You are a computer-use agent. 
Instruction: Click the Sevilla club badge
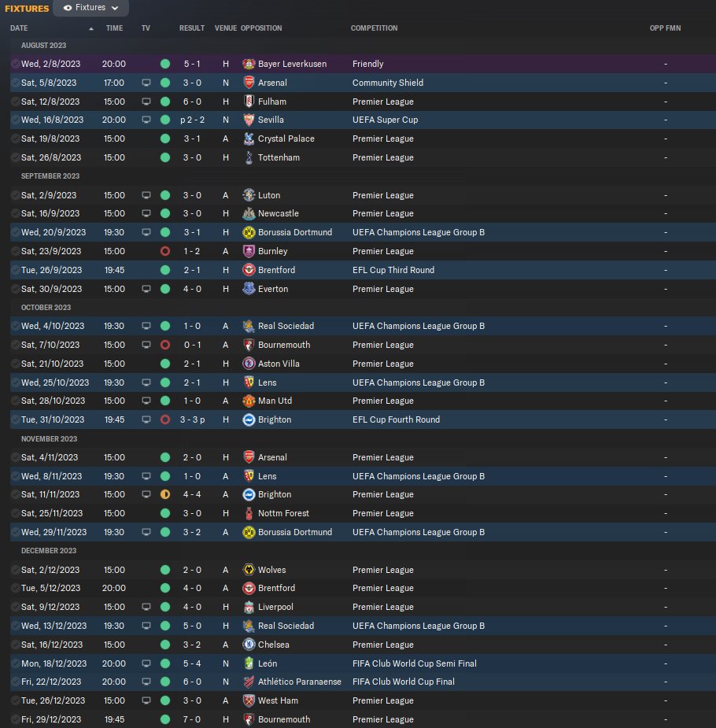tap(249, 120)
